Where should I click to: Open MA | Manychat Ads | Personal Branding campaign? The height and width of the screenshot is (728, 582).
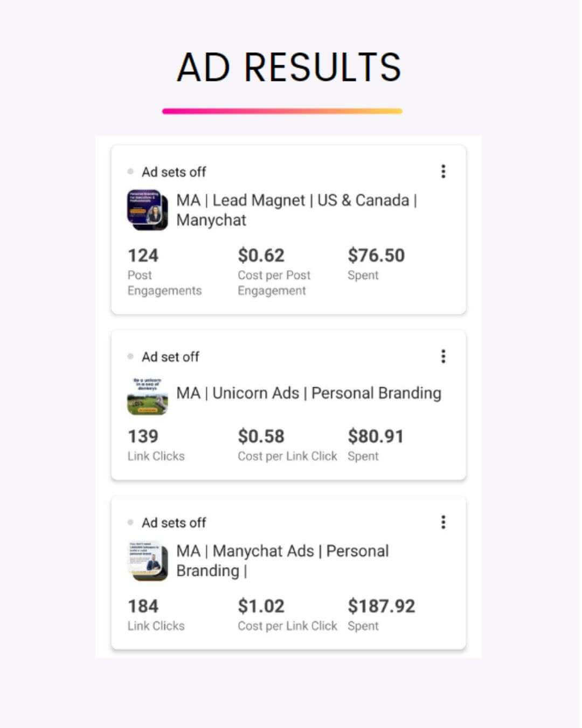282,561
